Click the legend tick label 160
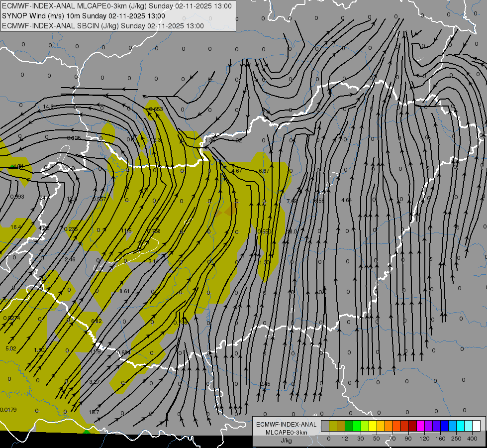Viewport: 487px width, 448px height. click(440, 439)
